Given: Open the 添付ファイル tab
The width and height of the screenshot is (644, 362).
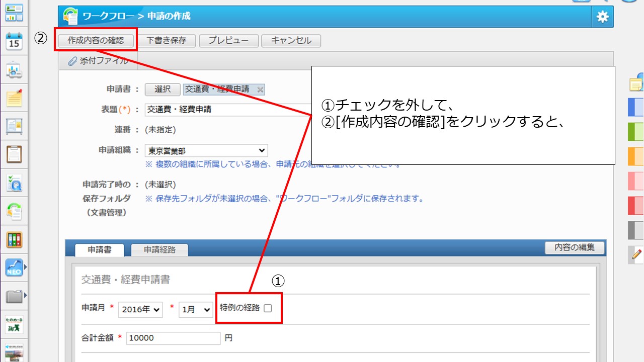Looking at the screenshot, I should [98, 61].
